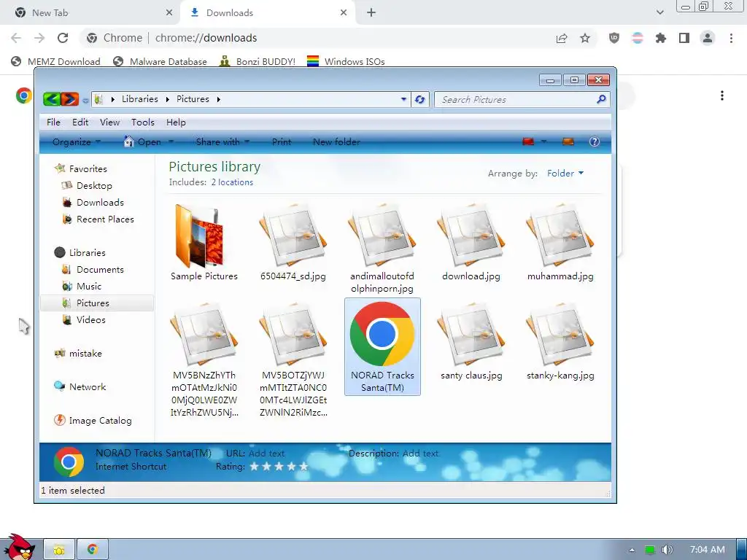Screen dimensions: 747x560
Task: Click the volume speaker tray icon
Action: (667, 550)
